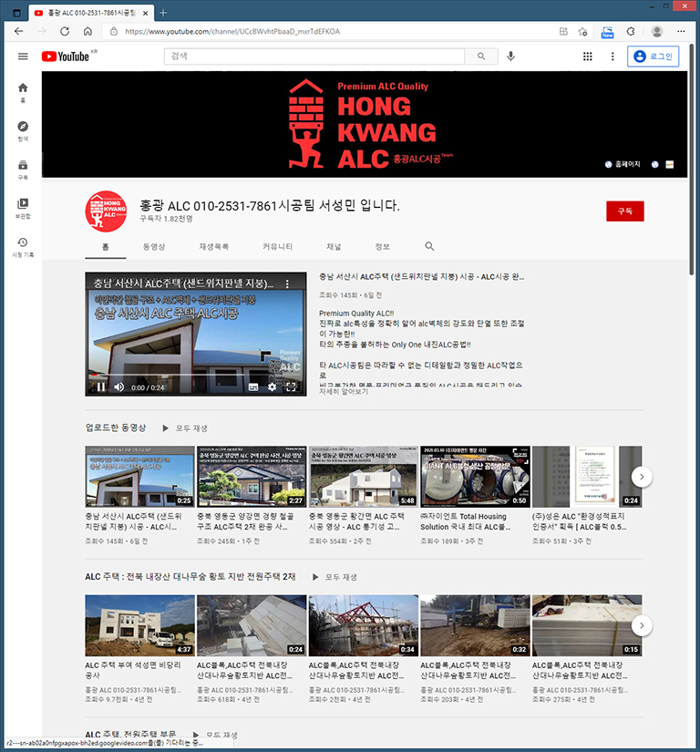Open the YouTube apps grid
Screen dimensions: 700x752
point(587,57)
